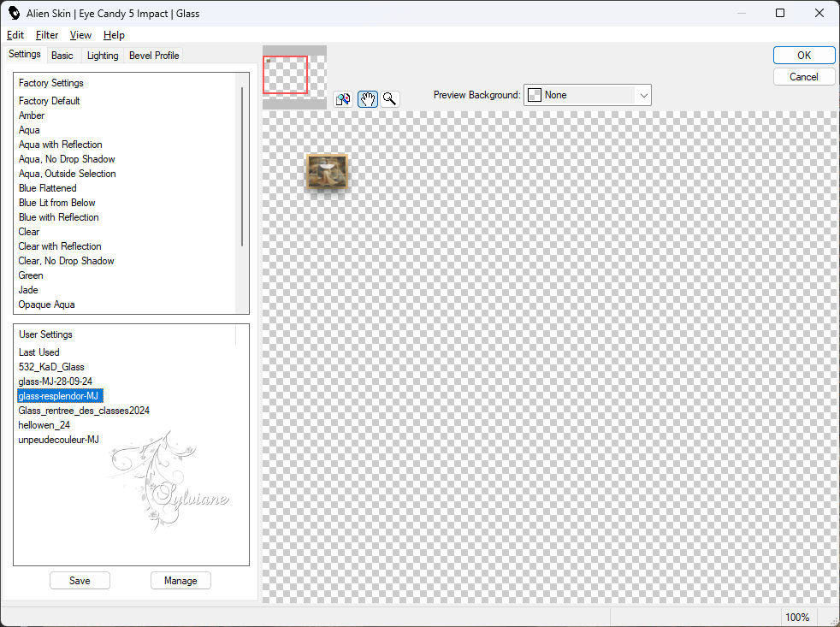This screenshot has height=627, width=840.
Task: Select Blue Lit from Below preset
Action: [56, 202]
